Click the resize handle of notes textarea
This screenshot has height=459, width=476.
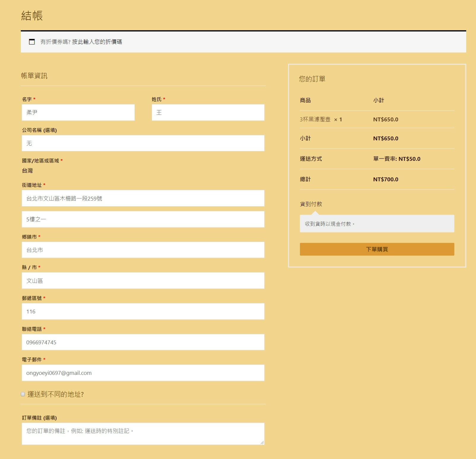coord(262,442)
